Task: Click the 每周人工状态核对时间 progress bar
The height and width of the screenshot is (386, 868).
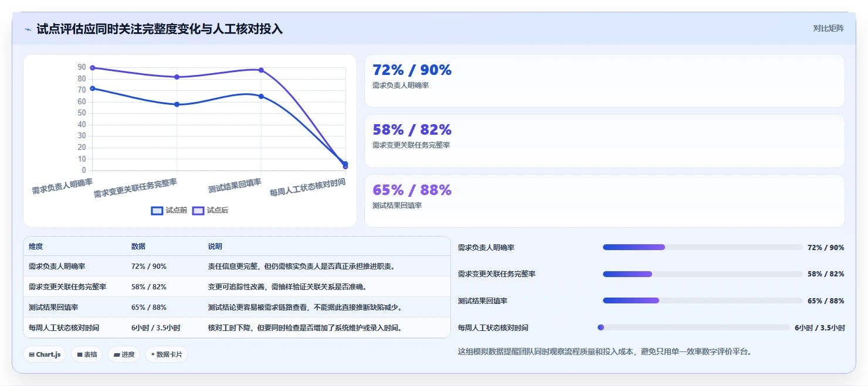Action: point(694,327)
